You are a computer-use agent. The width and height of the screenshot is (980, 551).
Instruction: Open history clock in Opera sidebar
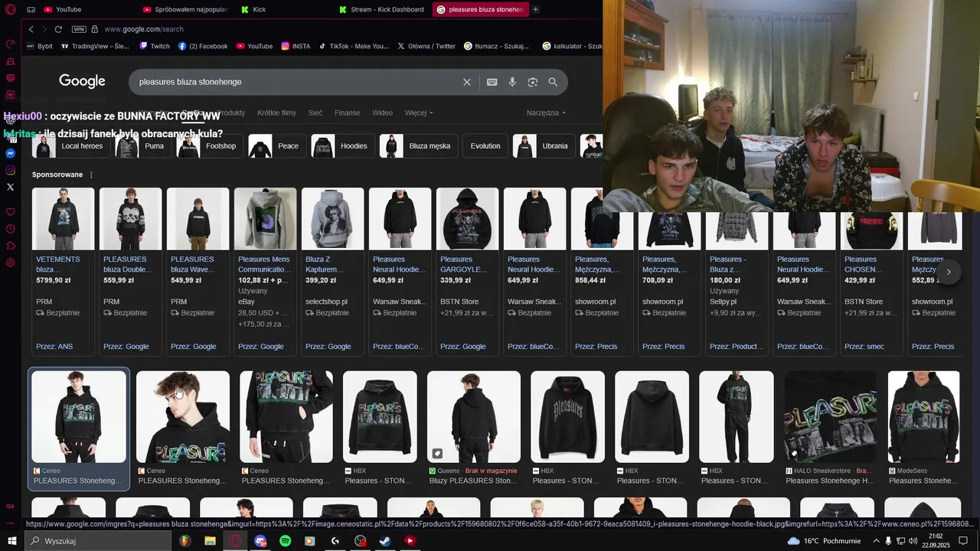point(11,229)
